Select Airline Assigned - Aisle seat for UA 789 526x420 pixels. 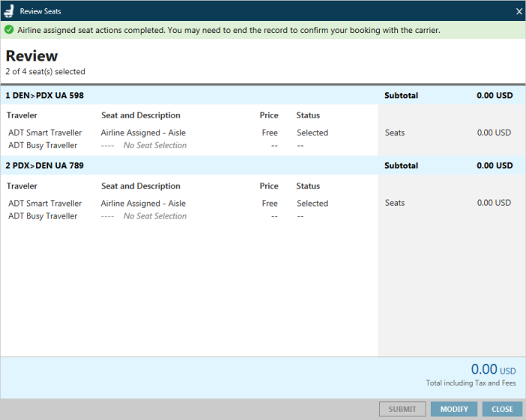(143, 204)
